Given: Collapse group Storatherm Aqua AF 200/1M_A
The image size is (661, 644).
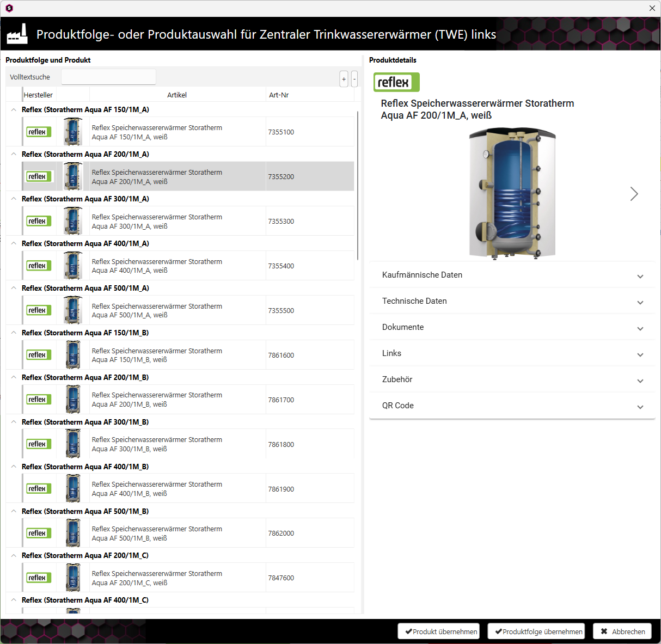Looking at the screenshot, I should click(x=14, y=154).
